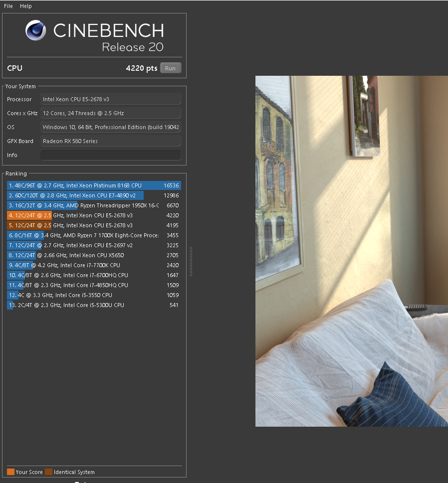448x483 pixels.
Task: Select ranking row 10 Core i7-6700HQ
Action: click(94, 275)
